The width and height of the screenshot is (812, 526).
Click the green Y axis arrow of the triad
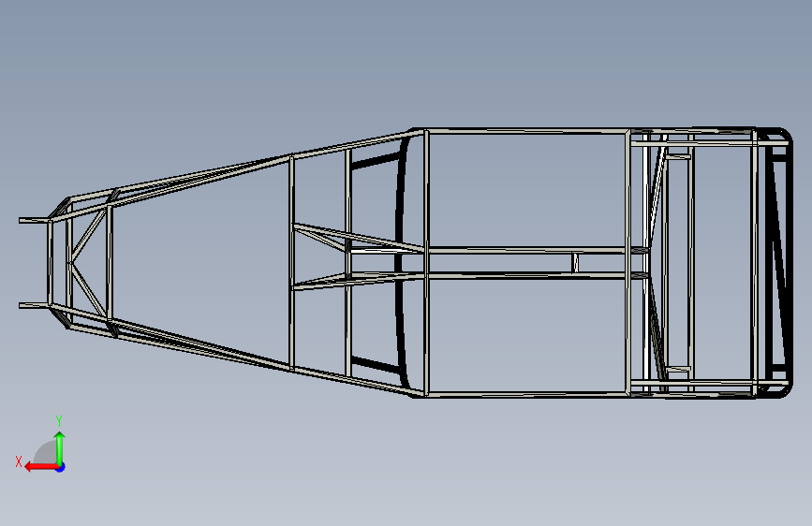60,447
